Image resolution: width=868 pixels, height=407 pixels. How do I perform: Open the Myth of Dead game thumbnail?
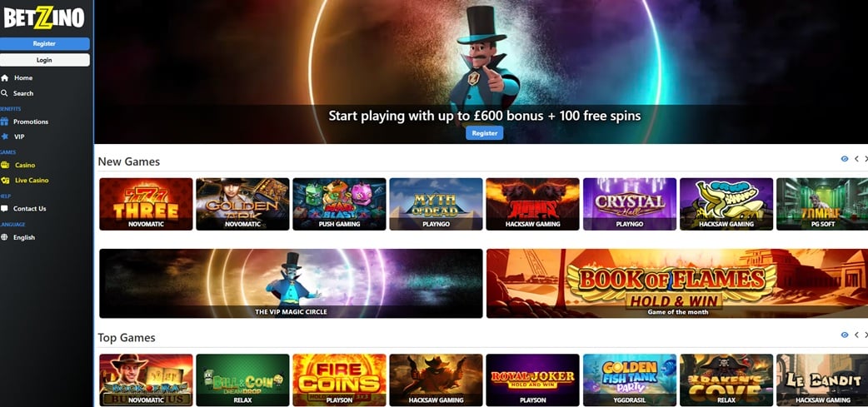[436, 204]
